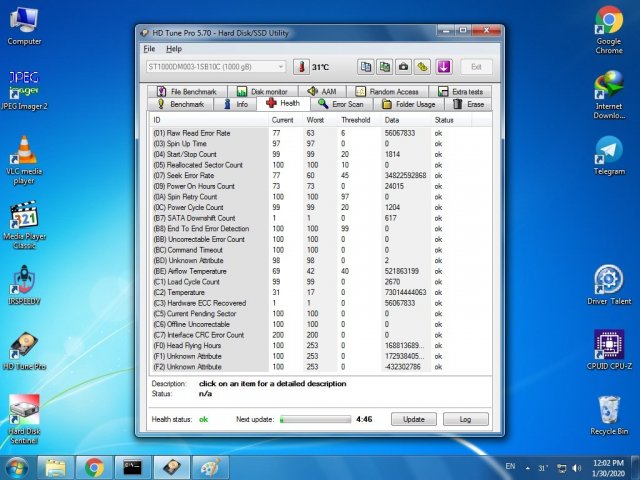Launch Chrome from the taskbar

pos(94,467)
